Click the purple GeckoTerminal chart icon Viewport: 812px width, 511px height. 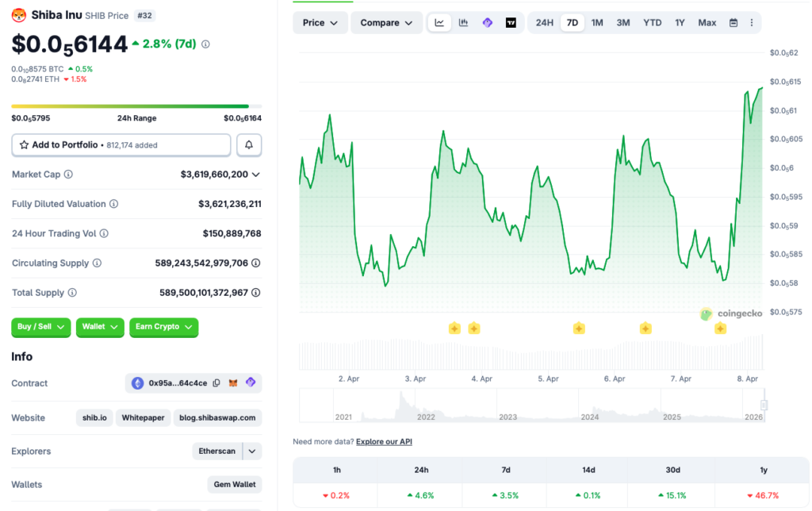click(487, 22)
